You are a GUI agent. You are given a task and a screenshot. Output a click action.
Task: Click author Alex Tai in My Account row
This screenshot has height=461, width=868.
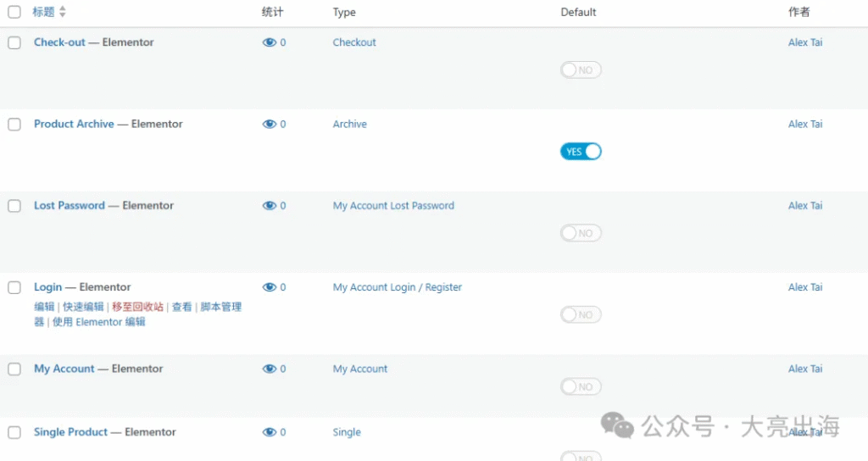point(805,369)
